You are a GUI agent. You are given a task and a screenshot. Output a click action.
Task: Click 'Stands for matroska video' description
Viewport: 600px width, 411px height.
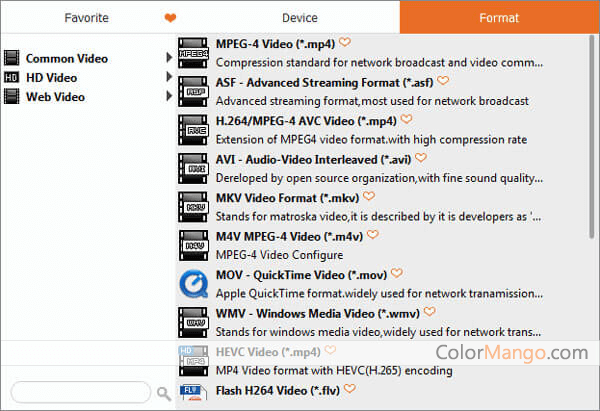pyautogui.click(x=378, y=217)
